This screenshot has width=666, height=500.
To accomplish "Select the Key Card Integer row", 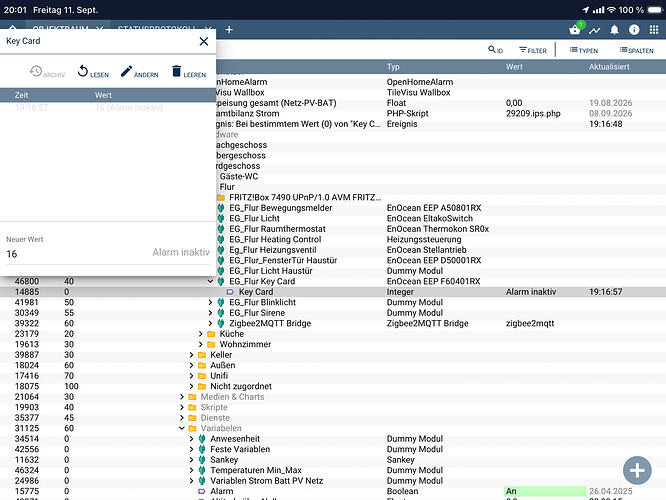I will point(333,292).
